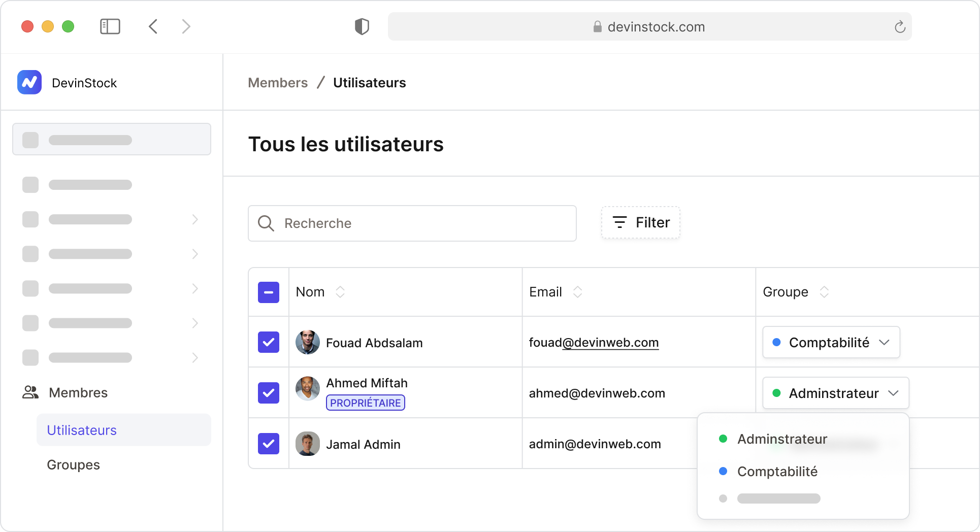Sort the table by the Nom column
980x532 pixels.
[340, 292]
